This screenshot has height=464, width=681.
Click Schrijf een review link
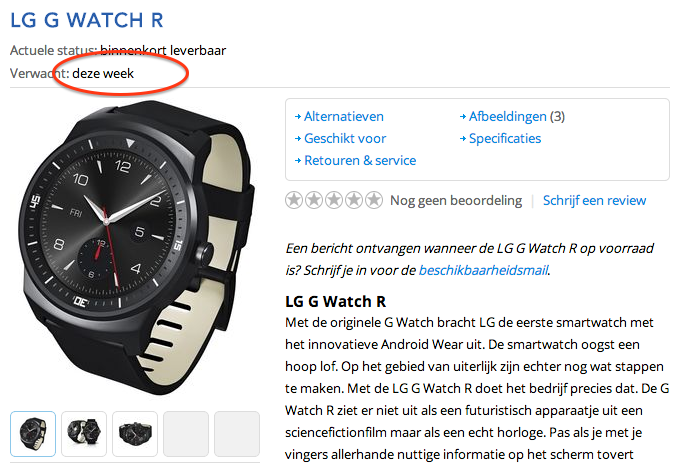595,200
